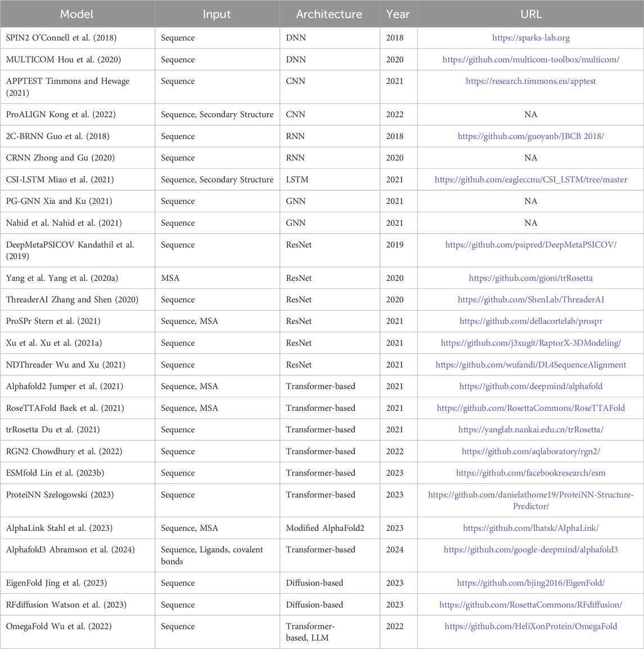This screenshot has width=644, height=649.
Task: Open the guoyanb/JBCB 2018 GitHub link
Action: coord(531,136)
